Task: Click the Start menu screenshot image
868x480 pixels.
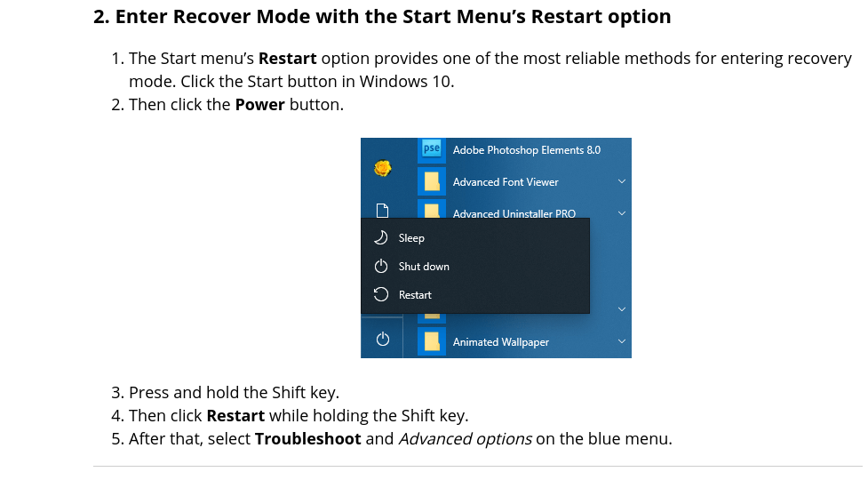Action: click(x=496, y=248)
